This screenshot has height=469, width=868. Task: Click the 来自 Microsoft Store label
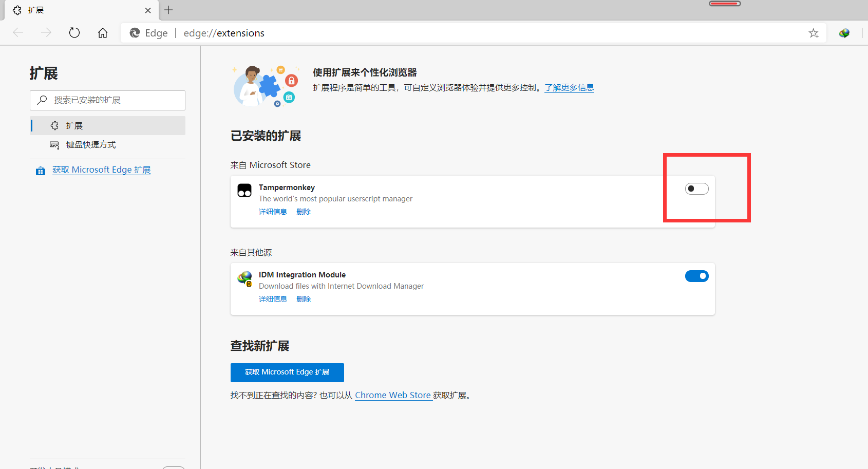click(271, 165)
